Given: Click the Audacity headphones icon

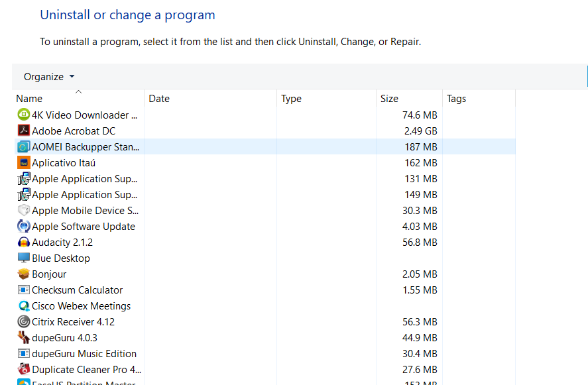Looking at the screenshot, I should (x=24, y=242).
